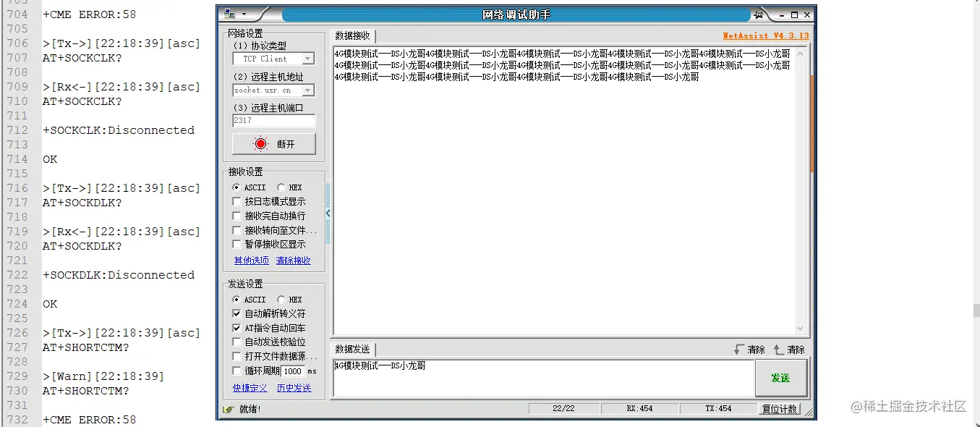Click in the data send text box
Image resolution: width=980 pixels, height=427 pixels.
[543, 378]
